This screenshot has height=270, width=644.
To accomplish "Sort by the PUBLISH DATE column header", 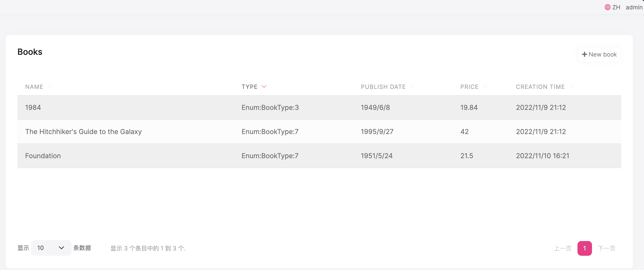I will tap(383, 87).
